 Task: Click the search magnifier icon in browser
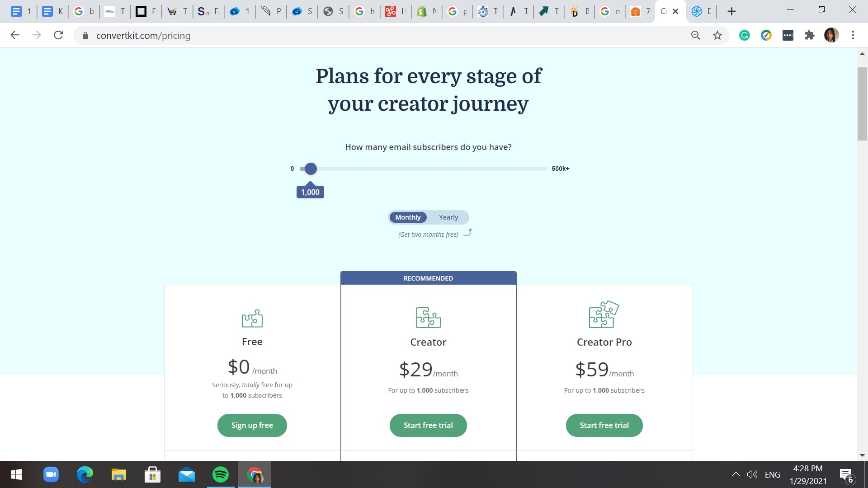(x=696, y=35)
